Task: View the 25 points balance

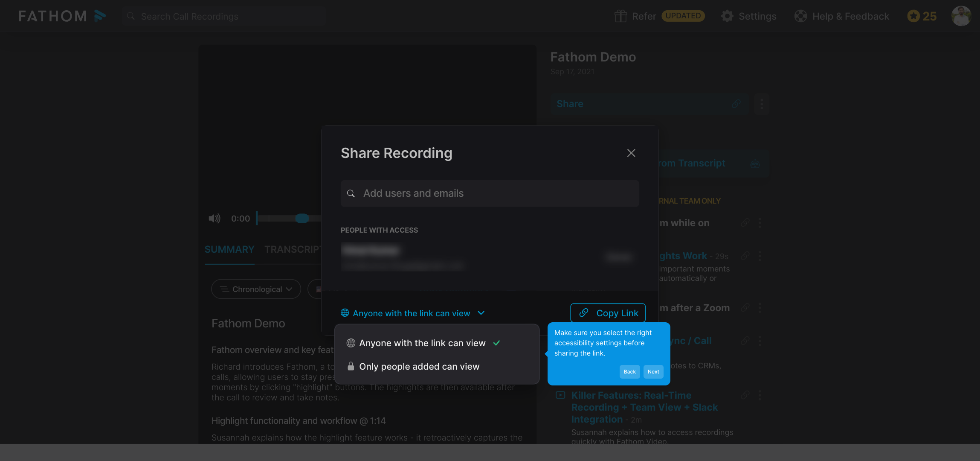Action: 930,16
